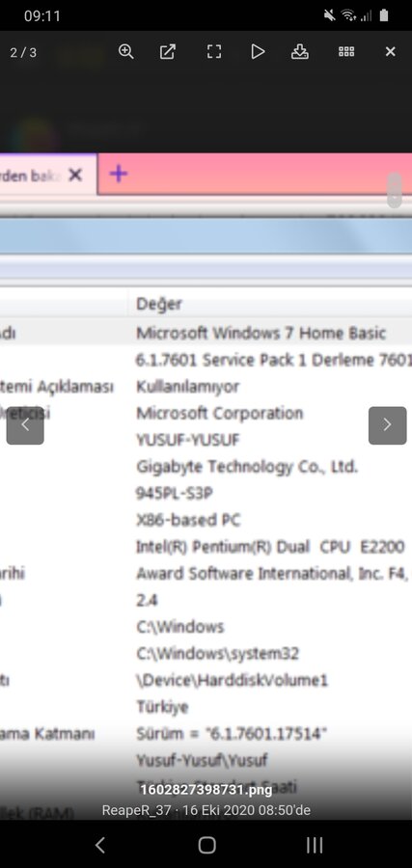Start the slideshow play button
The height and width of the screenshot is (868, 412).
tap(258, 51)
